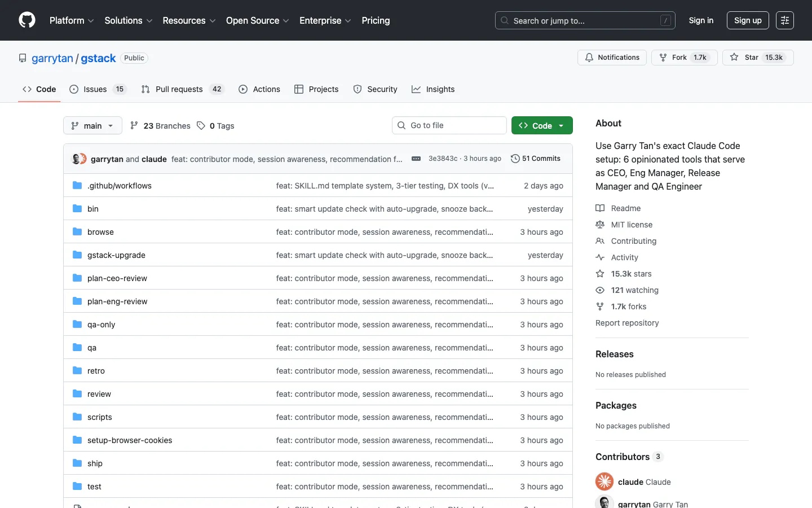812x508 pixels.
Task: Click the notifications bell icon
Action: pos(589,58)
